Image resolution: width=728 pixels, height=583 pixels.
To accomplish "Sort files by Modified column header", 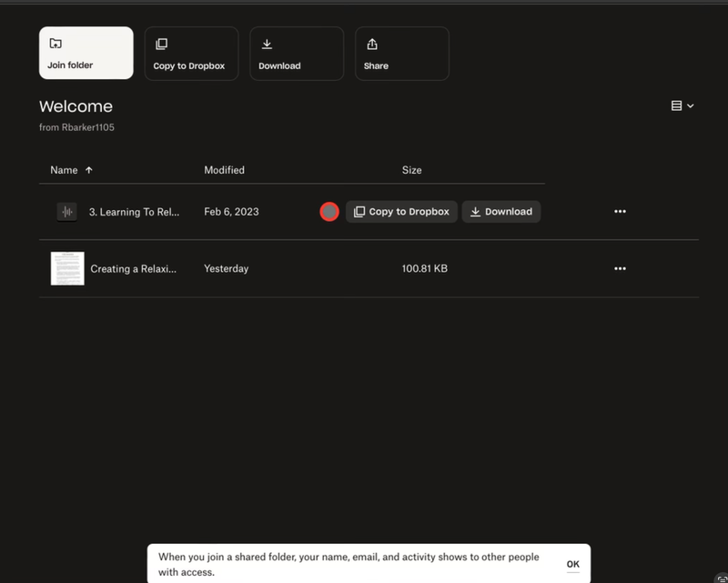I will click(224, 170).
